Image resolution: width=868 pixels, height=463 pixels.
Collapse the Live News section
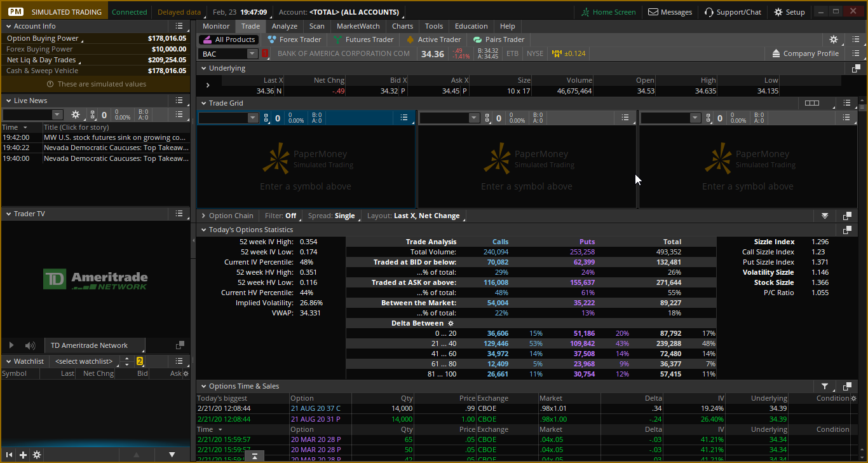click(x=8, y=100)
